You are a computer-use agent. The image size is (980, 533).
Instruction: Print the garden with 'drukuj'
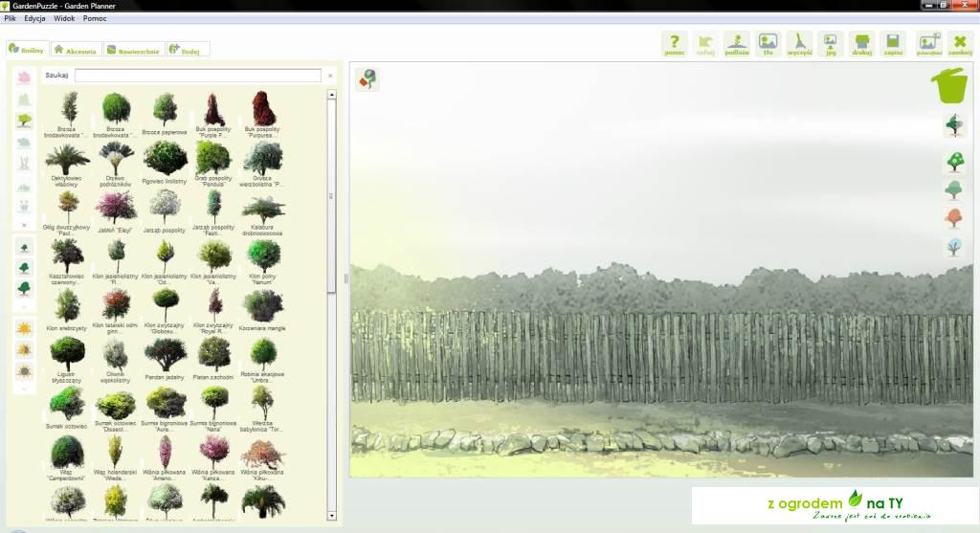tap(862, 44)
